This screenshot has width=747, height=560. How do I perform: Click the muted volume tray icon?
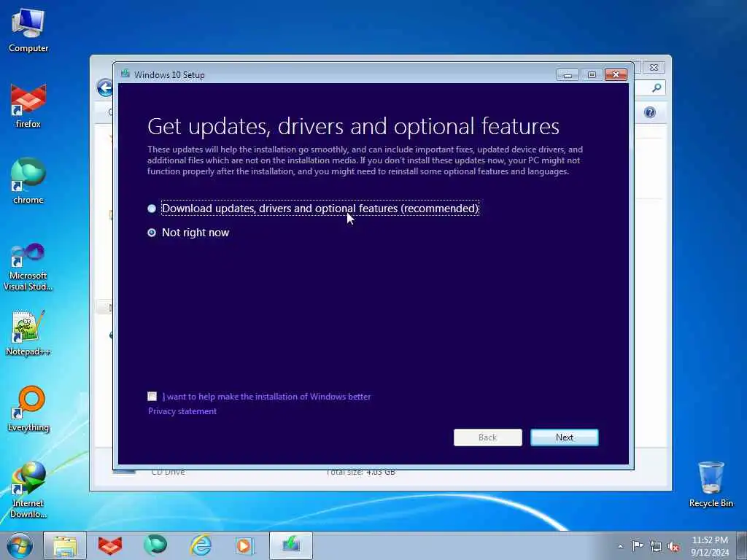pos(673,546)
